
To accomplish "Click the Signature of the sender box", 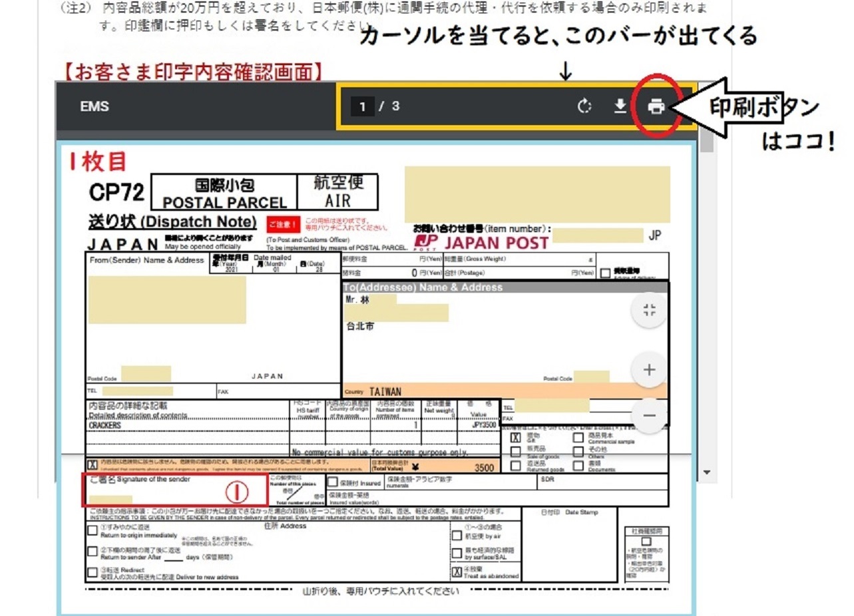I will coord(175,490).
